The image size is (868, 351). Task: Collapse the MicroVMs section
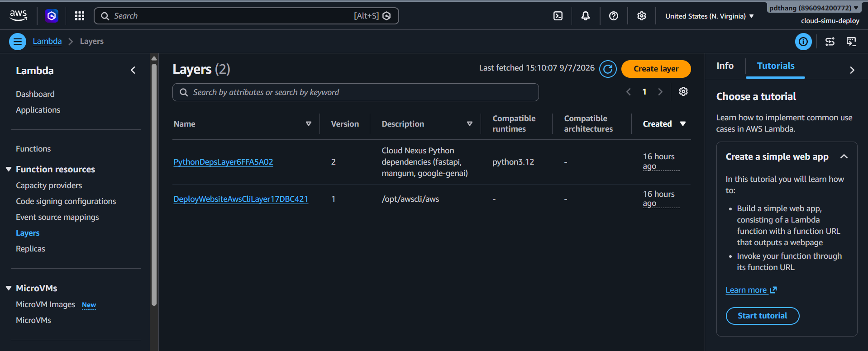click(9, 288)
